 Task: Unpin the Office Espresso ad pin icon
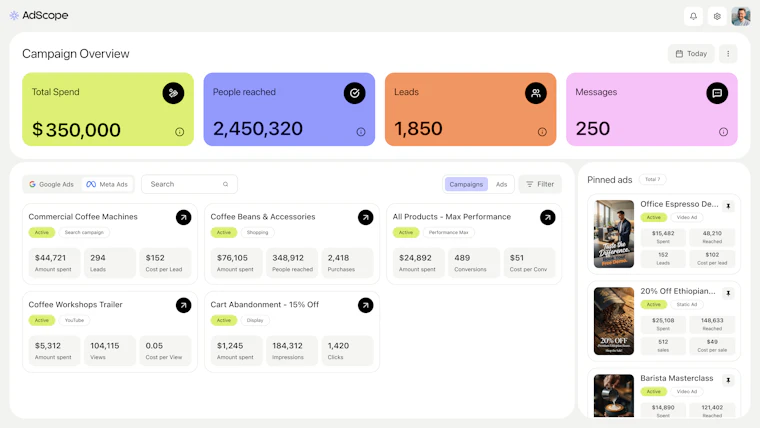728,206
